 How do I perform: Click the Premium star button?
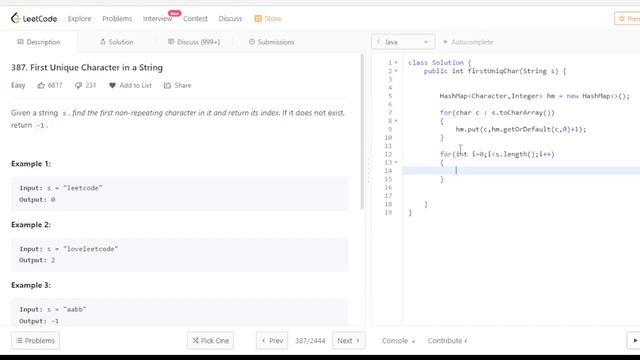coord(627,19)
